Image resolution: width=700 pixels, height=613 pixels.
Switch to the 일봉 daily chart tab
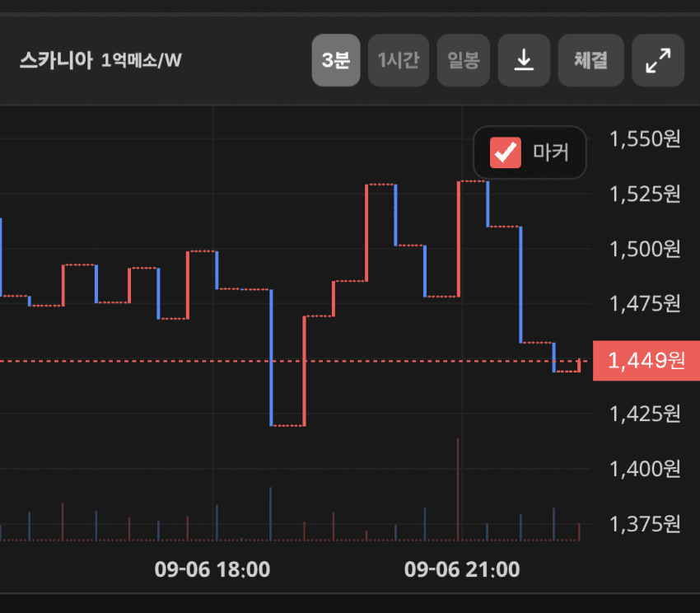(x=464, y=60)
